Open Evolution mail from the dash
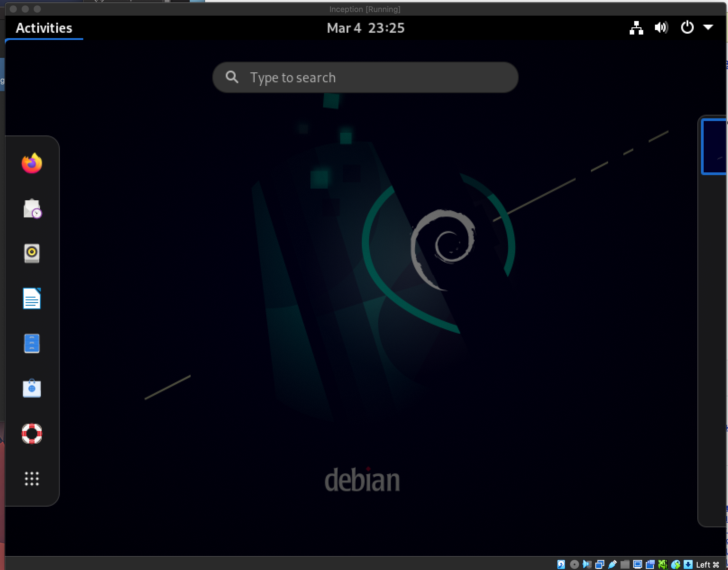Viewport: 728px width, 570px height. coord(32,209)
